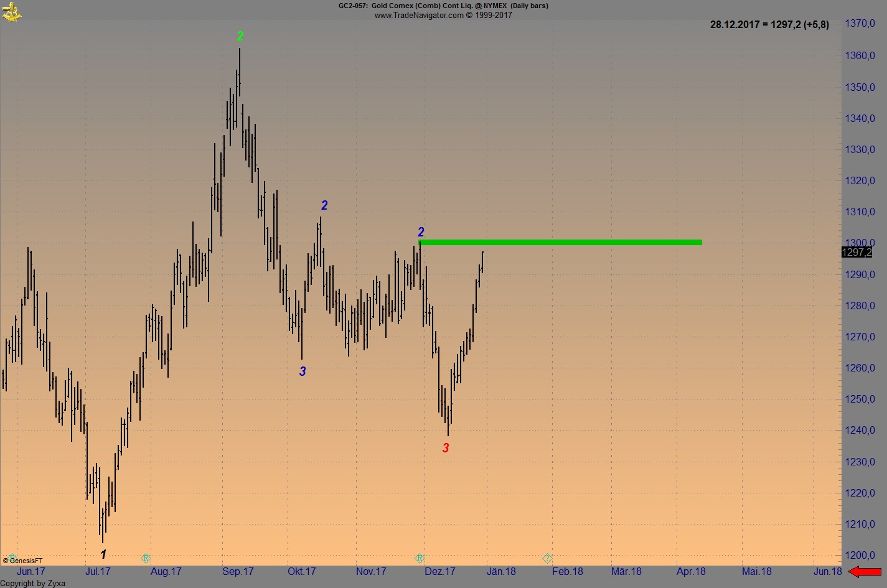This screenshot has height=588, width=887.
Task: Select the diamond marker below Aug.17
Action: pyautogui.click(x=146, y=558)
